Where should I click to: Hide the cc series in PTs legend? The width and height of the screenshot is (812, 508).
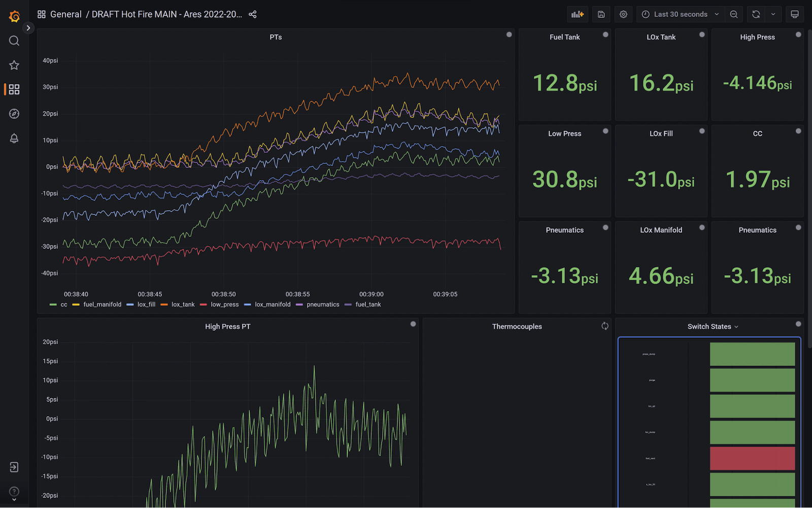pyautogui.click(x=63, y=304)
